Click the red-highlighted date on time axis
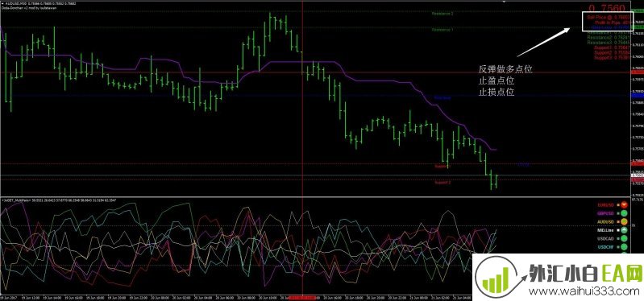 point(303,297)
